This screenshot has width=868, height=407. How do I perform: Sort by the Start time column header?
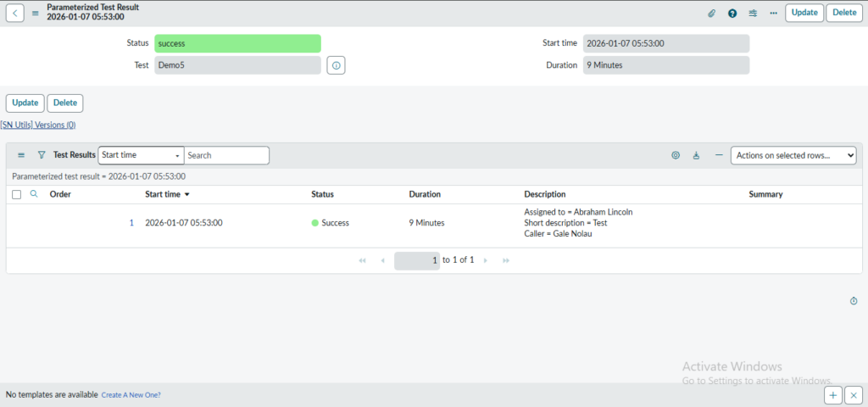point(163,194)
